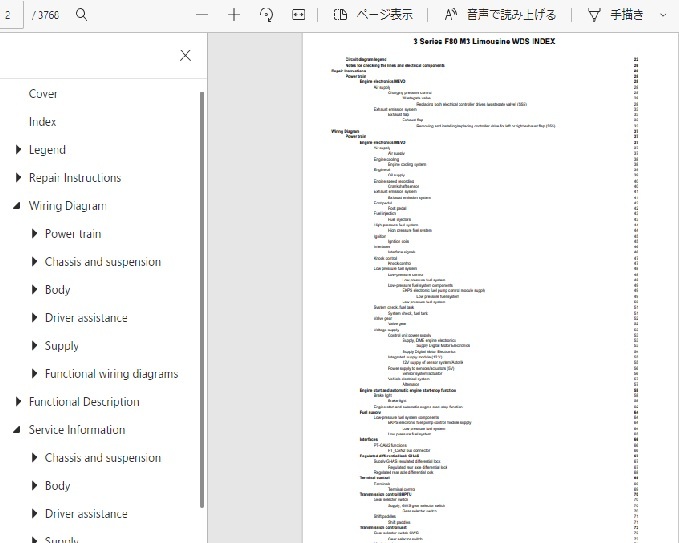Expand Driver assistance under Service Information

(34, 514)
